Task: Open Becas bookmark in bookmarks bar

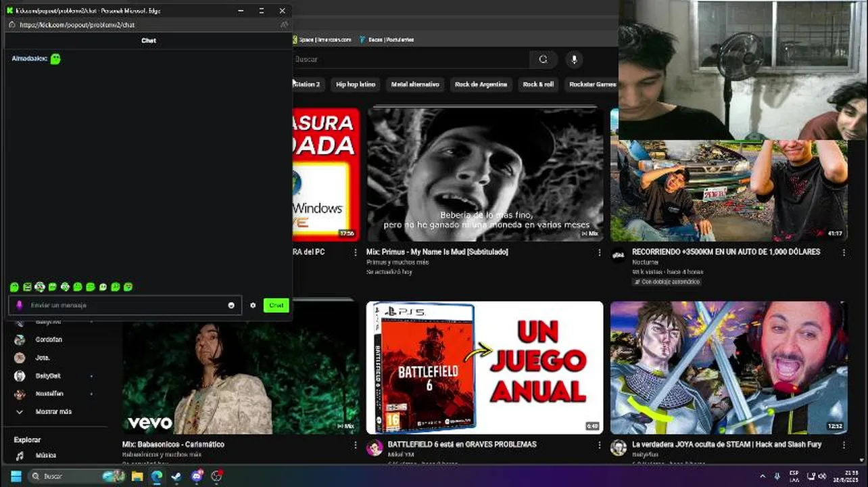Action: [x=387, y=40]
